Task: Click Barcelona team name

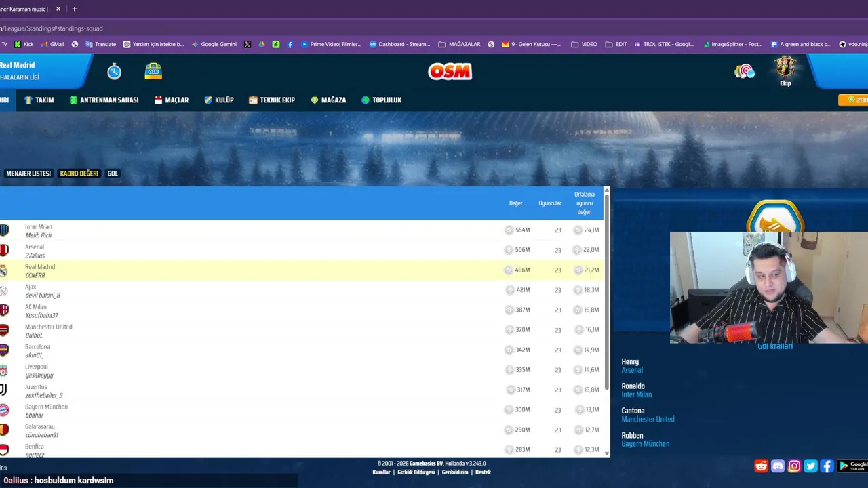Action: (x=37, y=347)
